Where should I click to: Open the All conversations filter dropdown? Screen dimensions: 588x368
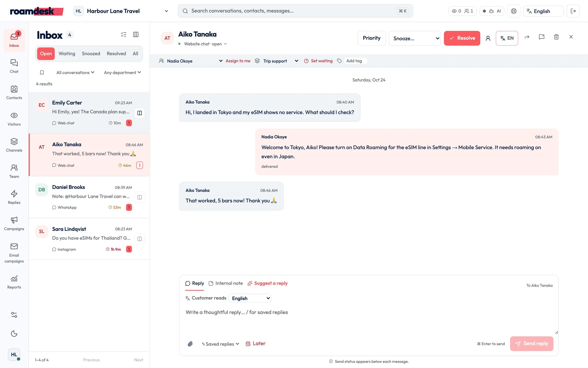[x=75, y=72]
